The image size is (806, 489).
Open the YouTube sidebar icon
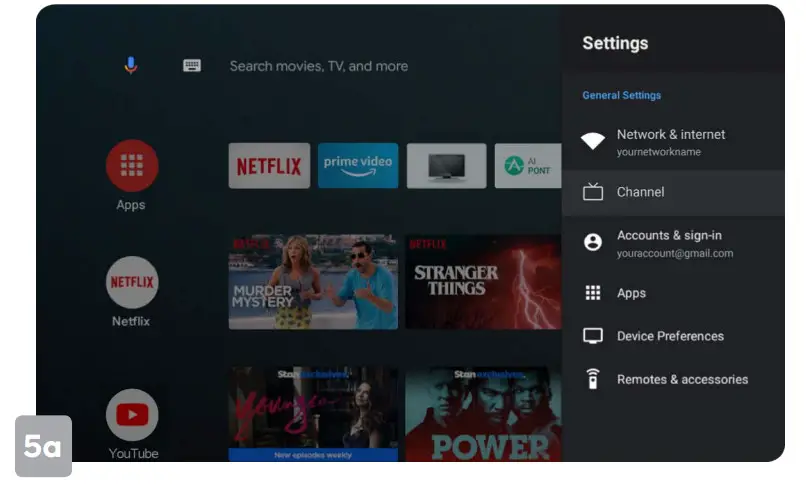pyautogui.click(x=132, y=414)
